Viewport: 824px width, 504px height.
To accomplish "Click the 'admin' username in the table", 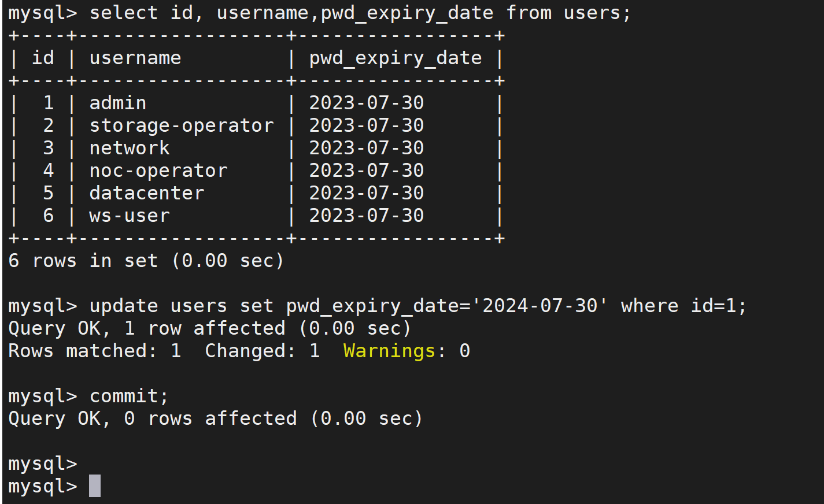I will (118, 103).
